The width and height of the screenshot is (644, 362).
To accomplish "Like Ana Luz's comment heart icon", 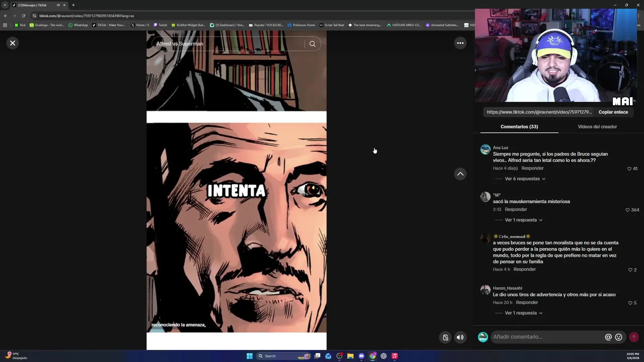I will click(629, 169).
